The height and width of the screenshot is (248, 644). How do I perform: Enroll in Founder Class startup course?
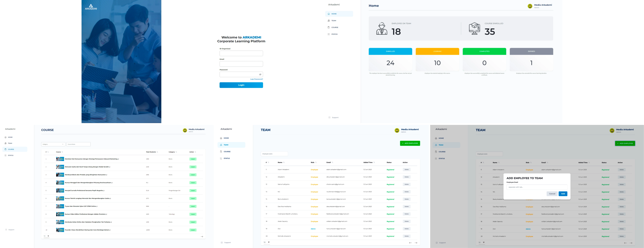point(193,230)
